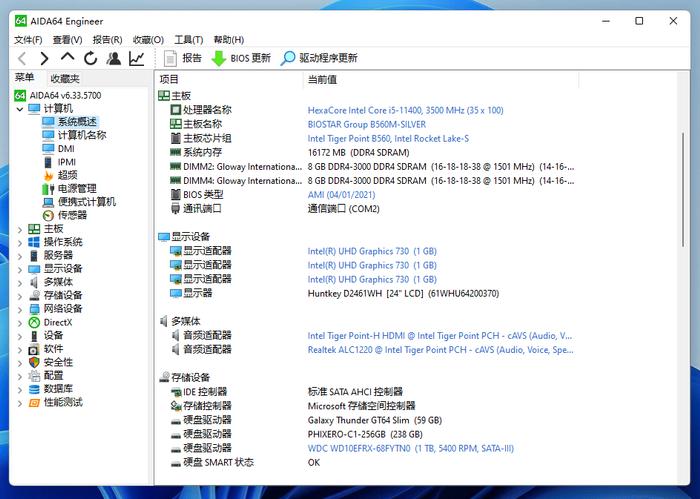700x499 pixels.
Task: Expand the 主板 tree node
Action: click(20, 229)
